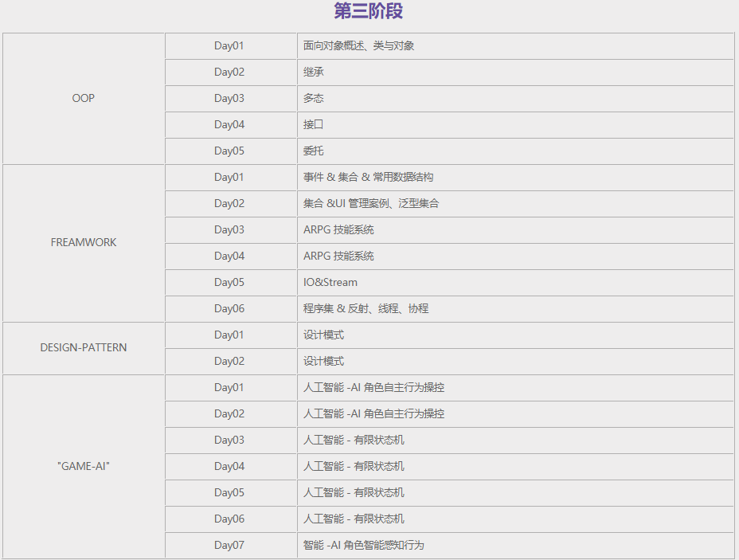739x560 pixels.
Task: Click the FREAMWORK section label
Action: [83, 242]
